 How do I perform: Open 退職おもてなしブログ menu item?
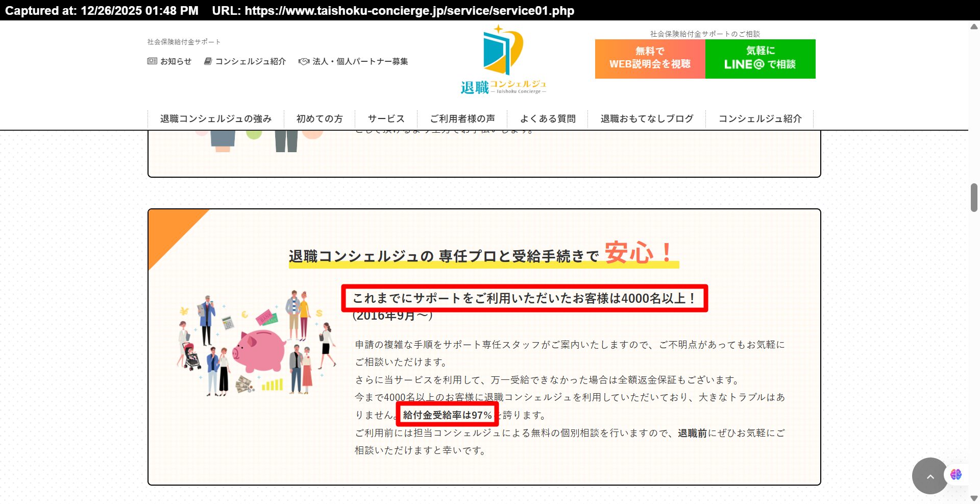(647, 118)
